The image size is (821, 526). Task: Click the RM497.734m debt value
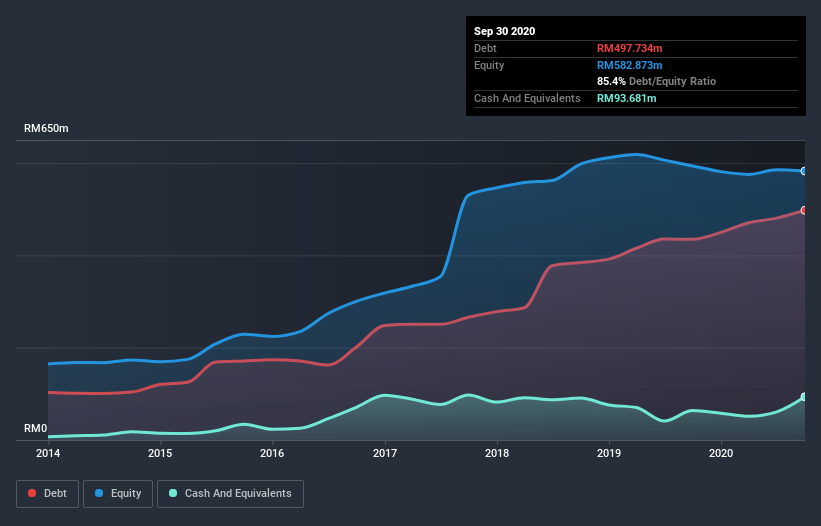629,48
